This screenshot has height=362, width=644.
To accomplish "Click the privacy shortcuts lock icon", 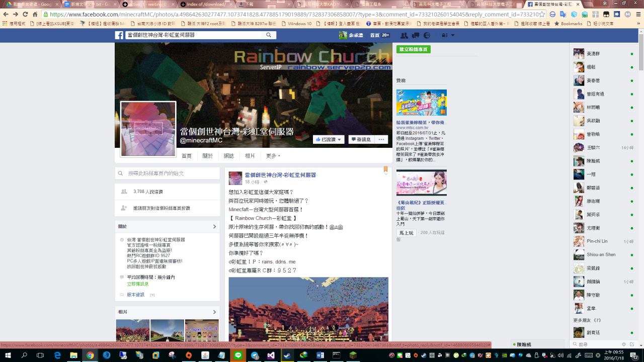I will (444, 35).
